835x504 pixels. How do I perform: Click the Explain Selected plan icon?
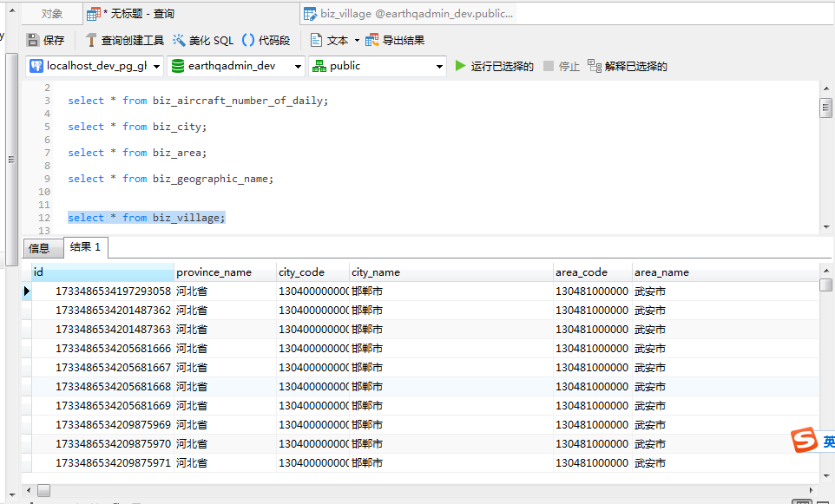pos(595,66)
